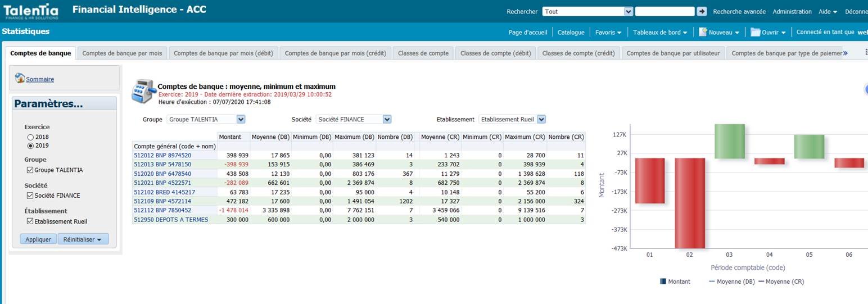
Task: Click the cash register report icon
Action: click(x=143, y=92)
